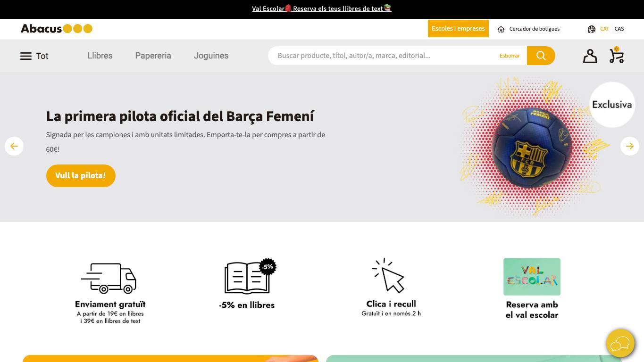Screen dimensions: 644x362
Task: Click the Val Escolar image tile
Action: (532, 277)
